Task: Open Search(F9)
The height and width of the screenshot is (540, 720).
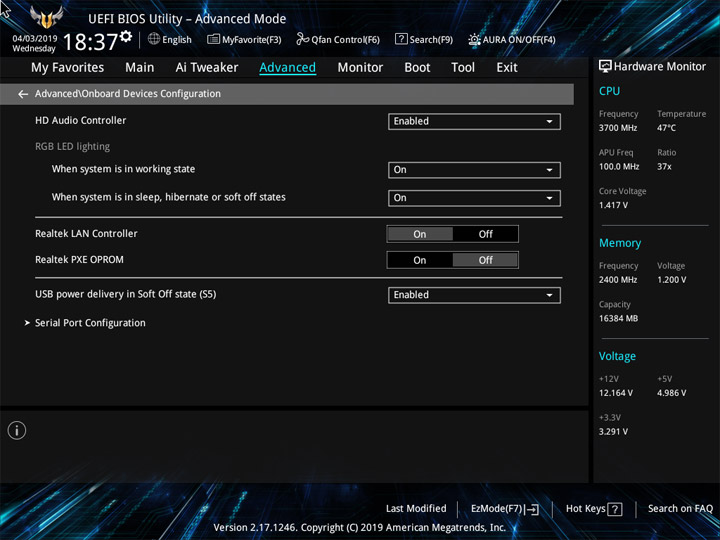Action: [x=424, y=39]
